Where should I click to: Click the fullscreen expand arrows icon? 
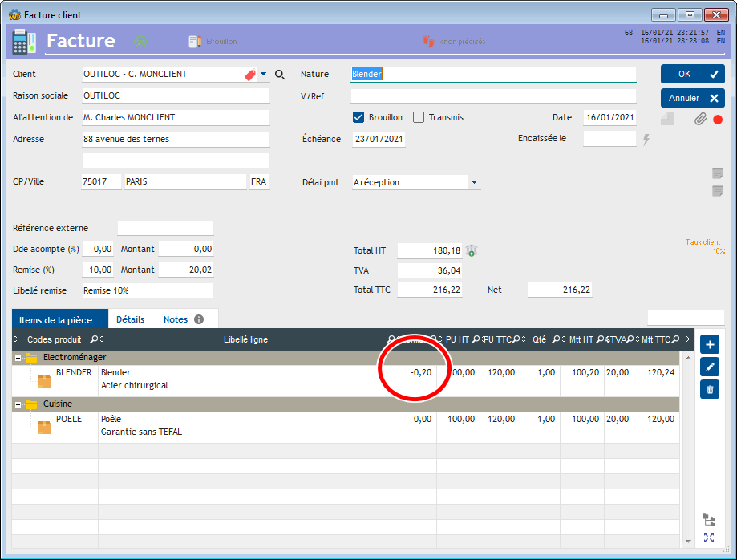[709, 538]
